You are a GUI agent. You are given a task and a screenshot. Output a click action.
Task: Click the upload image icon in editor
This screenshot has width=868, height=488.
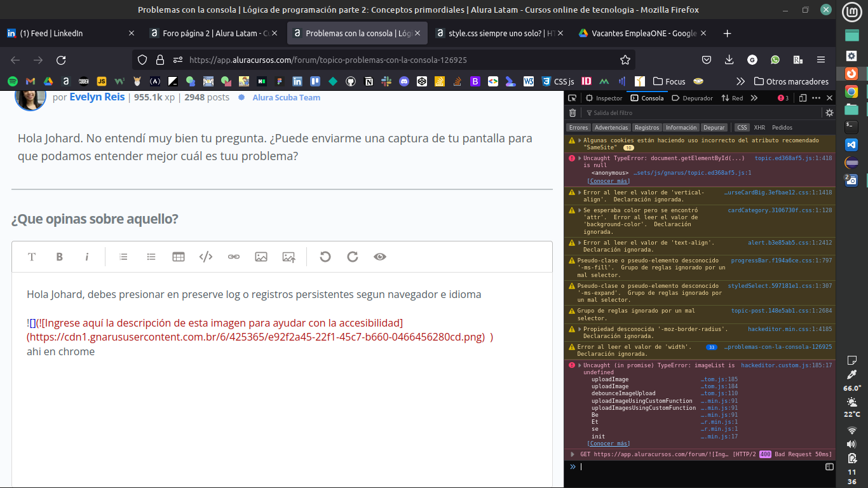[x=289, y=257]
